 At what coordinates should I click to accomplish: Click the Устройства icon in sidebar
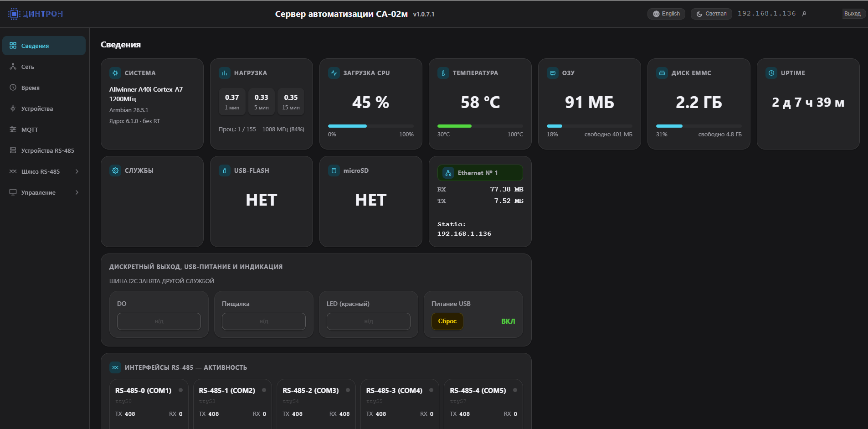13,109
